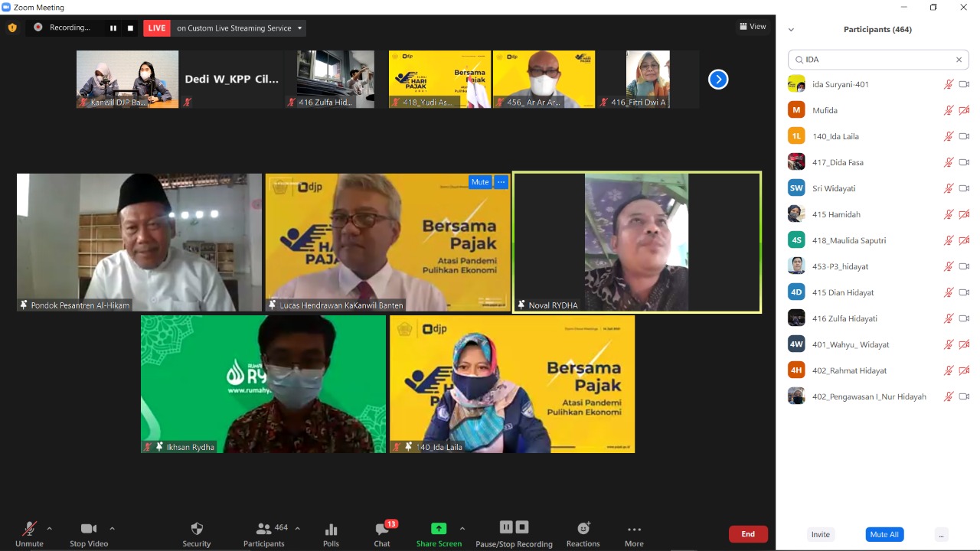Click the green Share Screen icon

coord(439,528)
